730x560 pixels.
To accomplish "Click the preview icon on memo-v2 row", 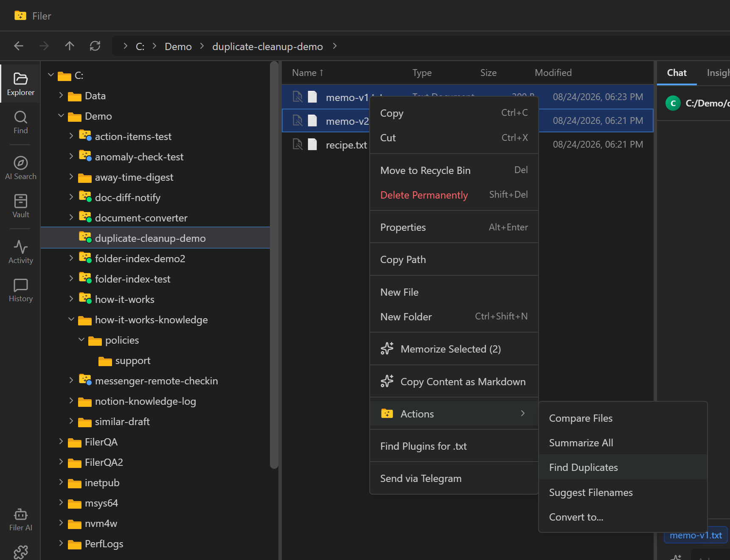I will [298, 121].
